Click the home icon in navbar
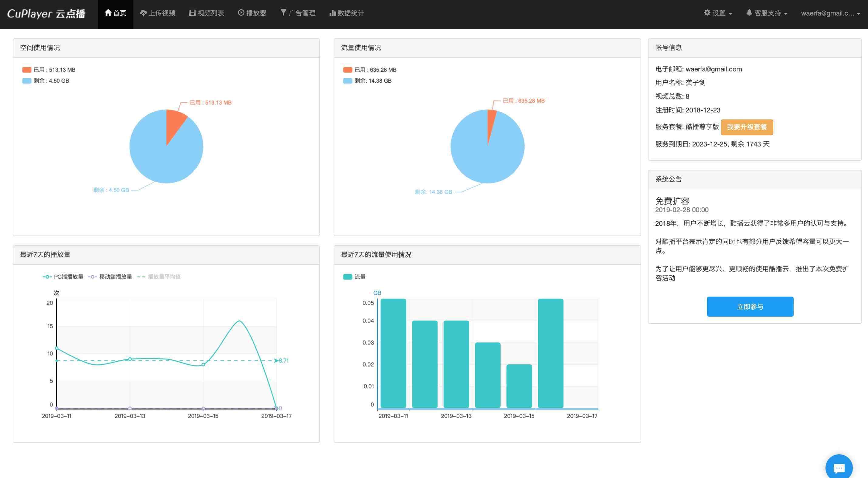Screen dimensions: 868x478 [x=108, y=13]
